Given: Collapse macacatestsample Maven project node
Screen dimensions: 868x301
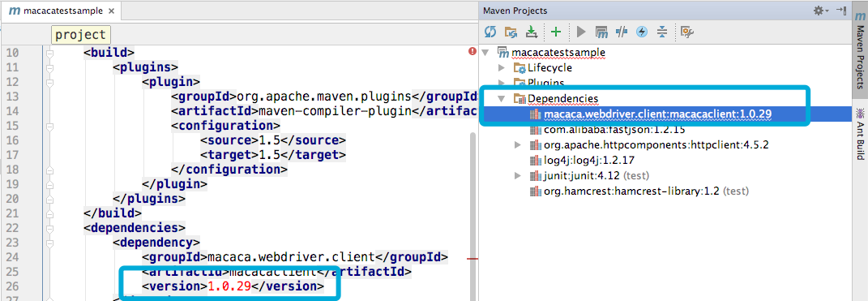Looking at the screenshot, I should [486, 52].
